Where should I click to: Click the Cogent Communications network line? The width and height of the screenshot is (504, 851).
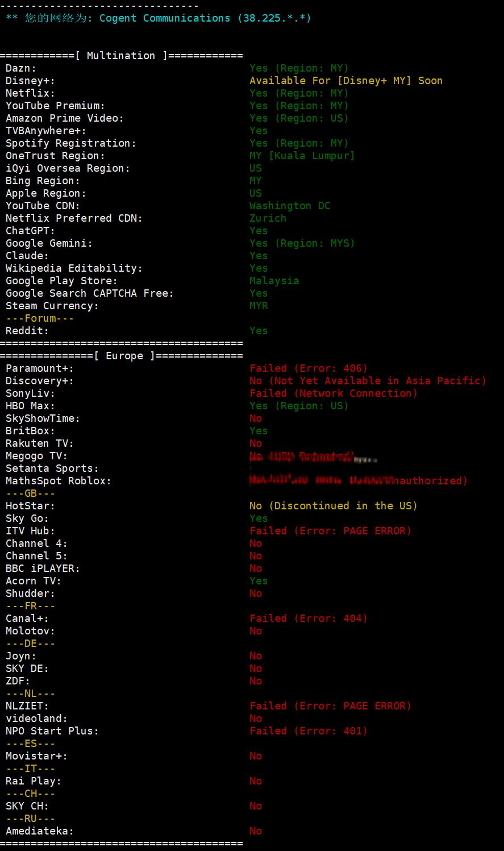tap(159, 18)
